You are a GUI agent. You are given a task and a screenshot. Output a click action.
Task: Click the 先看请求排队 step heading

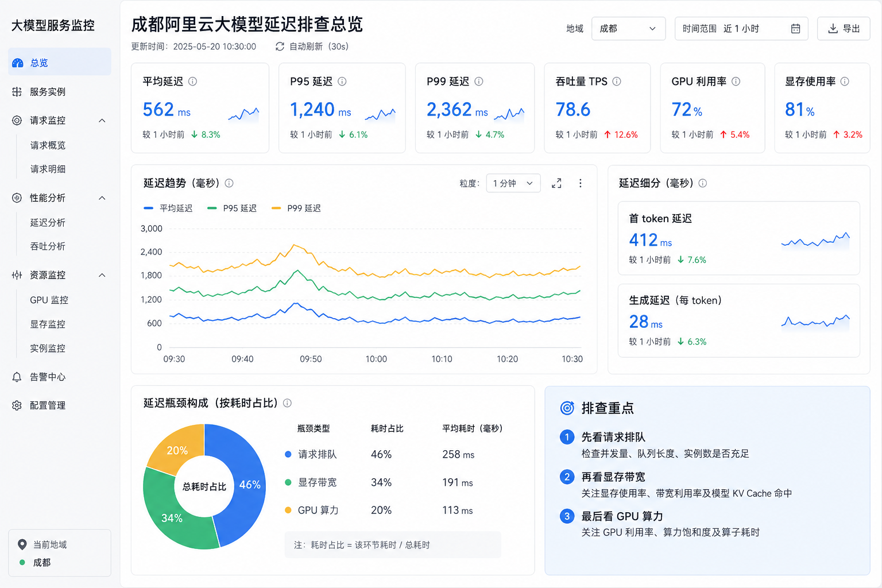(x=613, y=437)
